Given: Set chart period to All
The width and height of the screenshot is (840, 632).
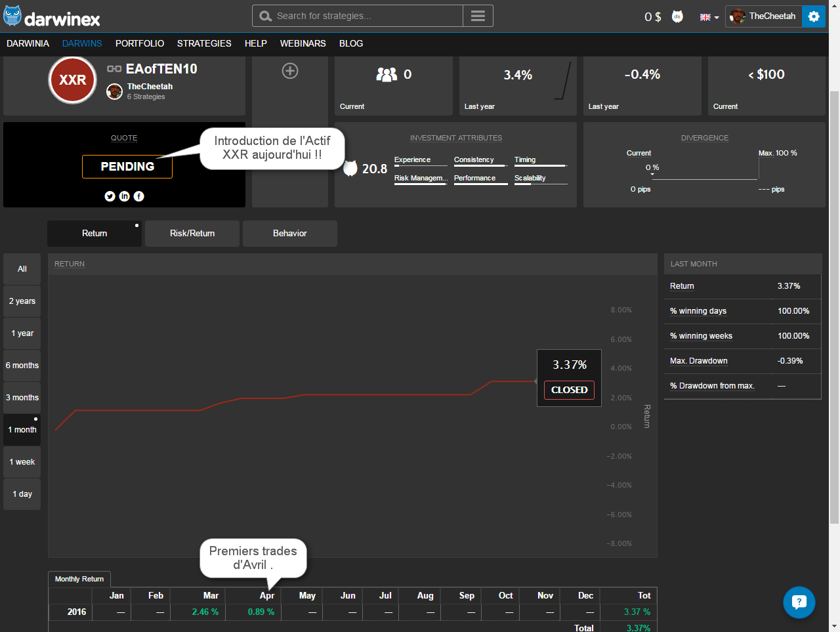Looking at the screenshot, I should pos(22,269).
